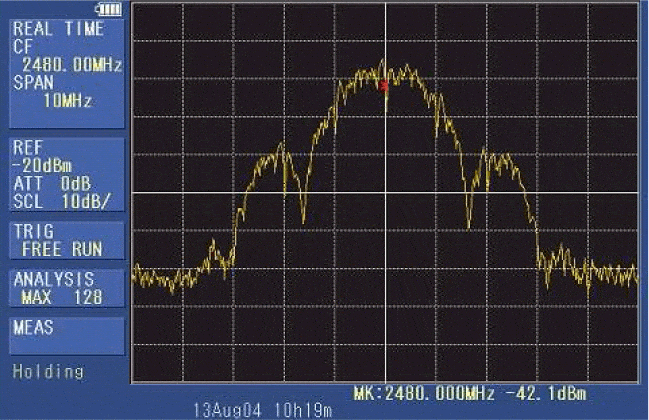Click the SCL 10dB/ scale setting

62,202
